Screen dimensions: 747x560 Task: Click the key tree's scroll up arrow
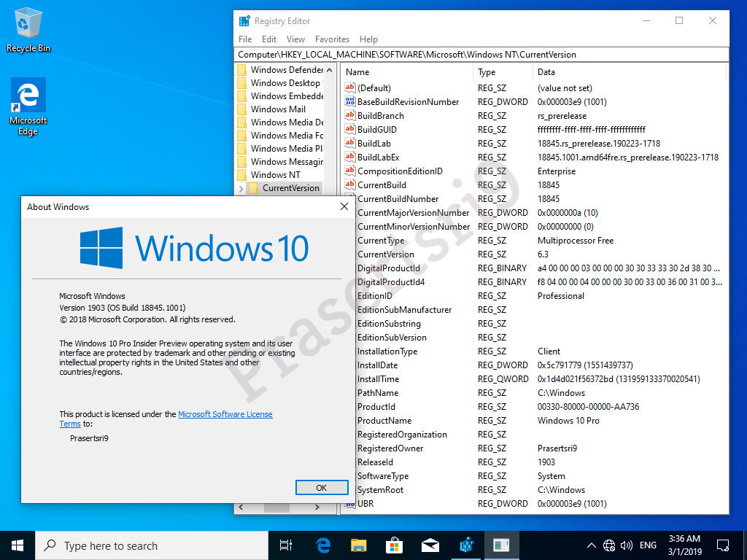pos(330,70)
